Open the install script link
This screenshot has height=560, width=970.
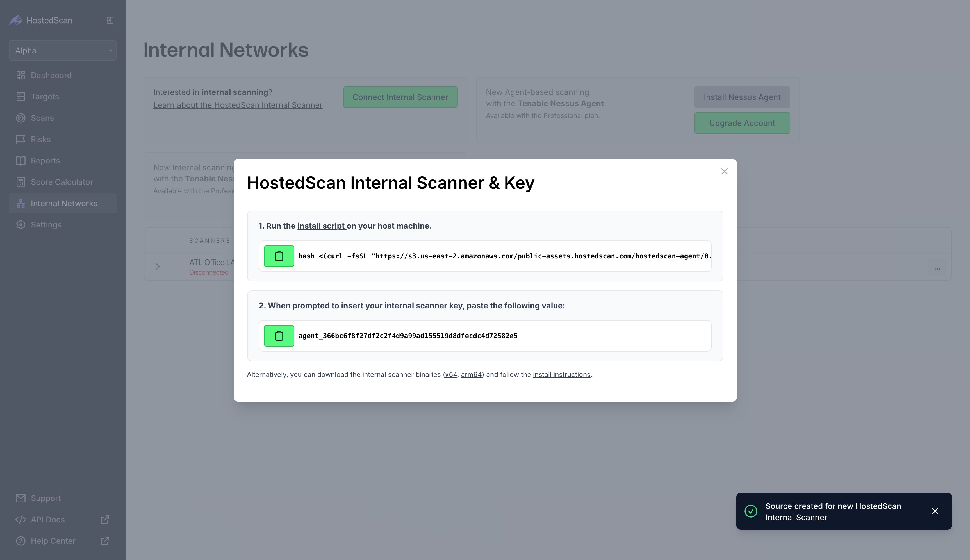coord(322,226)
